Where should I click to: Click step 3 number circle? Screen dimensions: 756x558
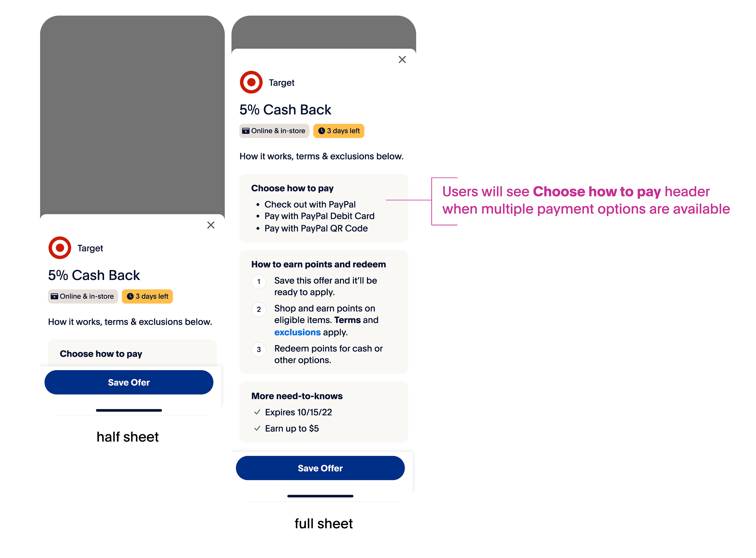click(x=259, y=350)
